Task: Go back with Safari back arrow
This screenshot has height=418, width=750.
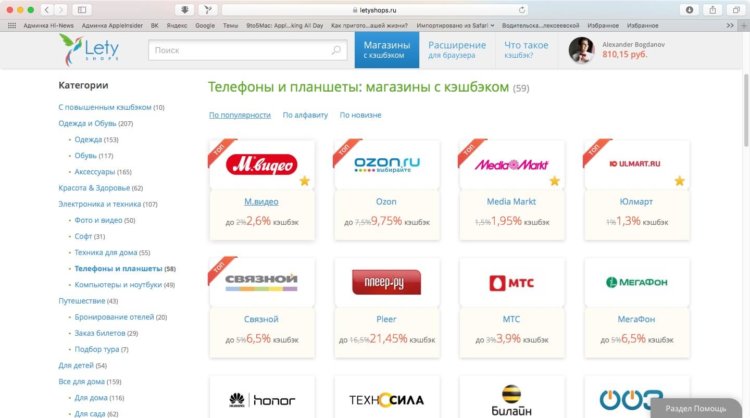Action: tap(47, 10)
